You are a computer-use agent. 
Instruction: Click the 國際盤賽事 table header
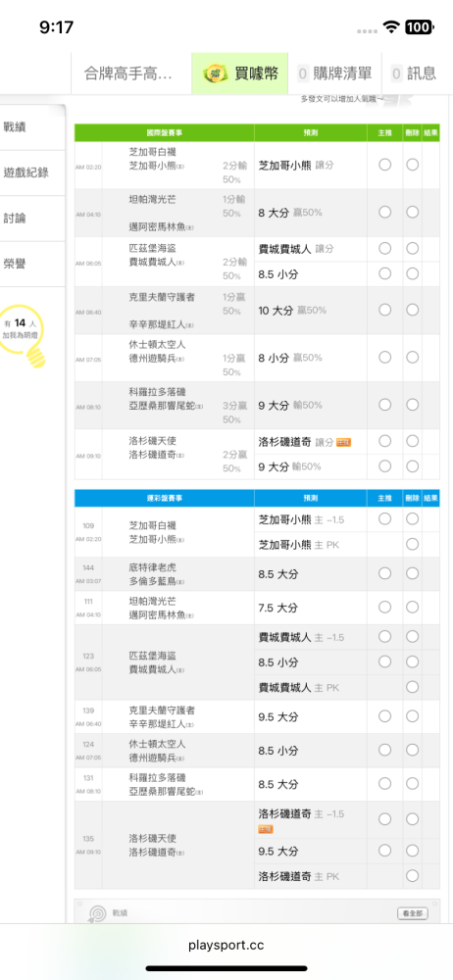tap(165, 132)
